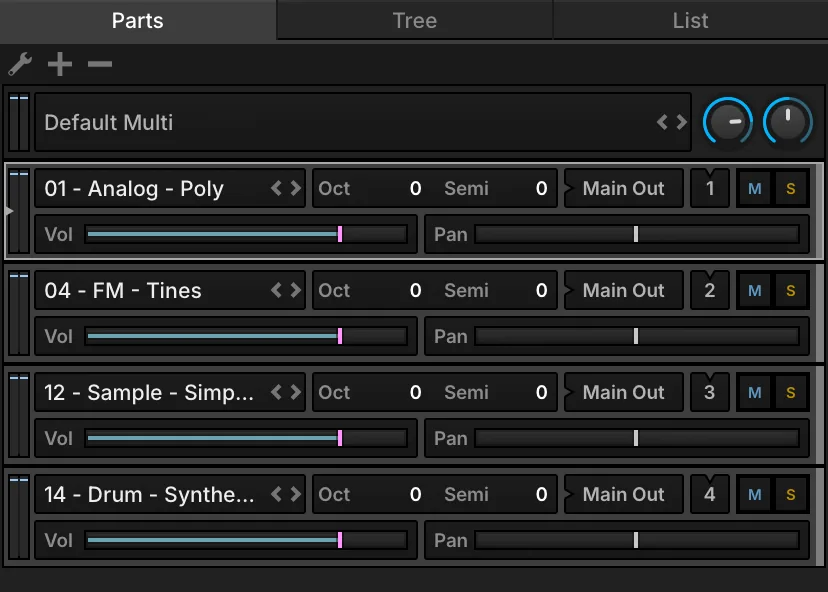Click the 14 - Drum - Synthe... part name
Image resolution: width=828 pixels, height=592 pixels.
point(149,495)
